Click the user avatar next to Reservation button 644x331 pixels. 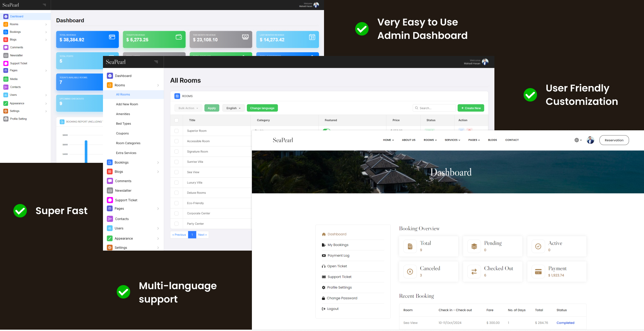tap(590, 140)
